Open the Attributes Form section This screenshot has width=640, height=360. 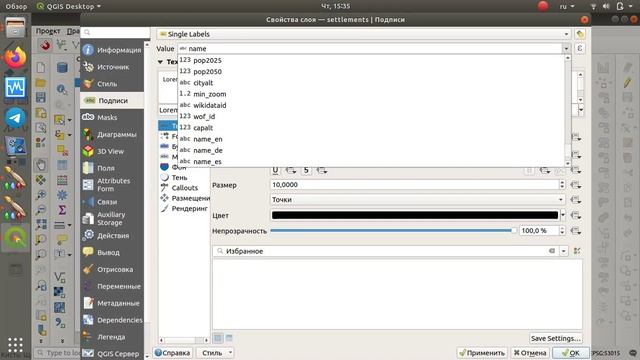(112, 185)
